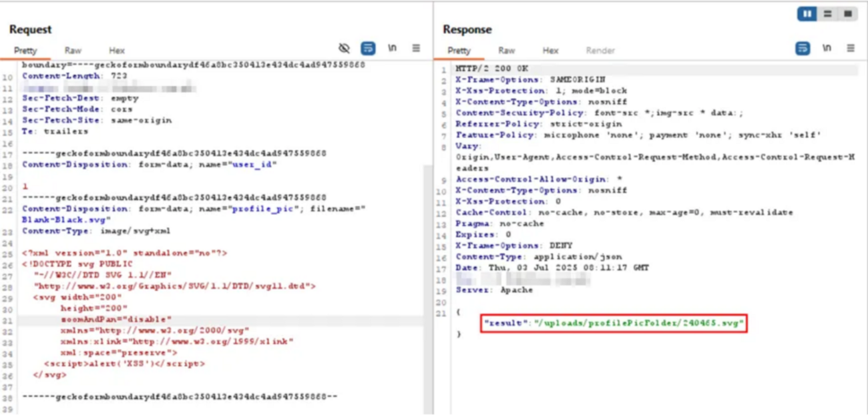The width and height of the screenshot is (868, 415).
Task: Click X-Frame-Options: DENY header
Action: 513,246
